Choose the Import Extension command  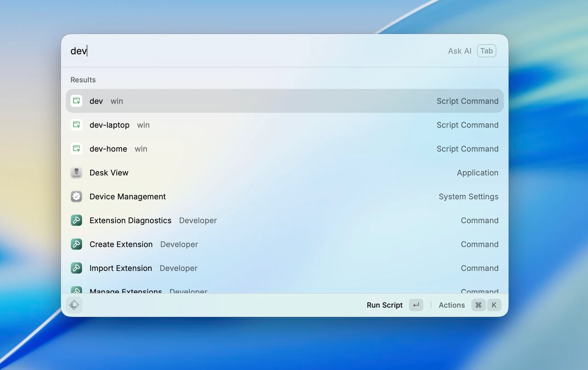285,268
